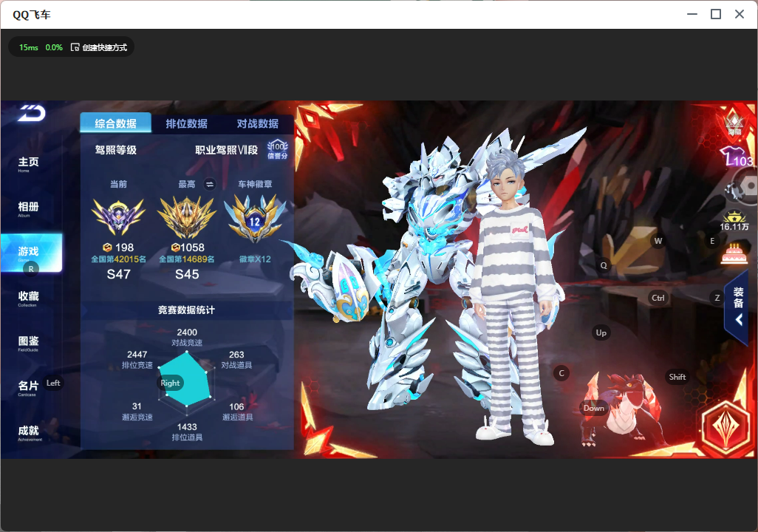Close the QQ飞车 window
Viewport: 758px width, 532px height.
coord(739,15)
